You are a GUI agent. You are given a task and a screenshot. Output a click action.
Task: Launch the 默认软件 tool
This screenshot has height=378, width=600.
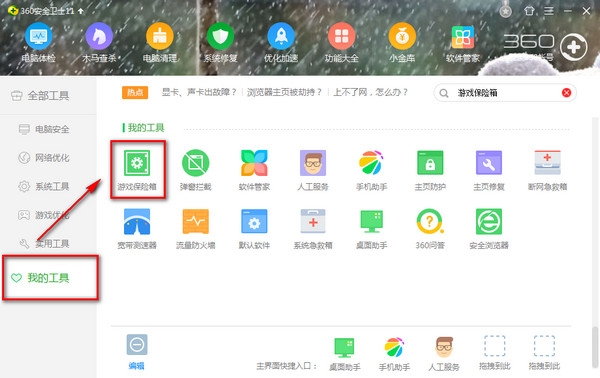point(254,229)
